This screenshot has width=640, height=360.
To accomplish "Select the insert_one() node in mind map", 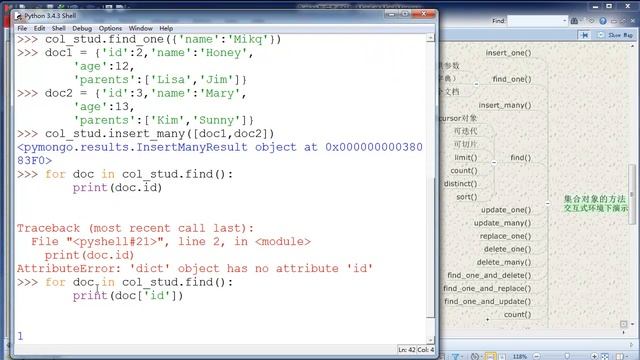I will click(509, 53).
